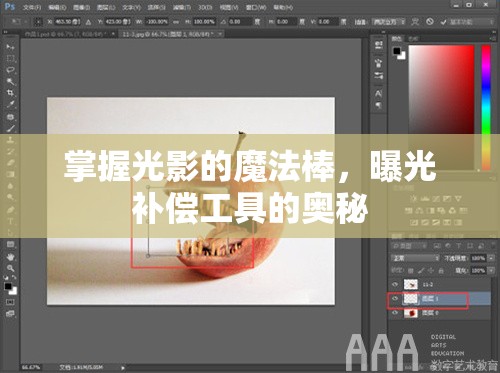
Task: Click the rainbow hue slider strip
Action: pos(486,107)
